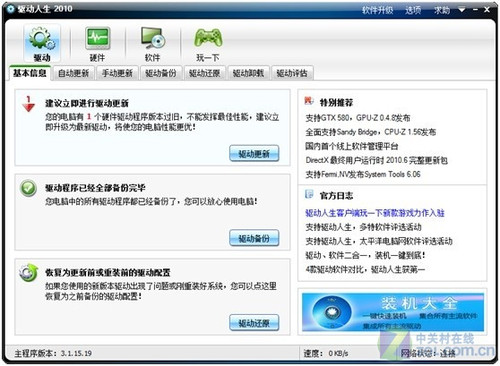The height and width of the screenshot is (366, 500).
Task: Switch to the 驱动还原 tab
Action: [204, 73]
